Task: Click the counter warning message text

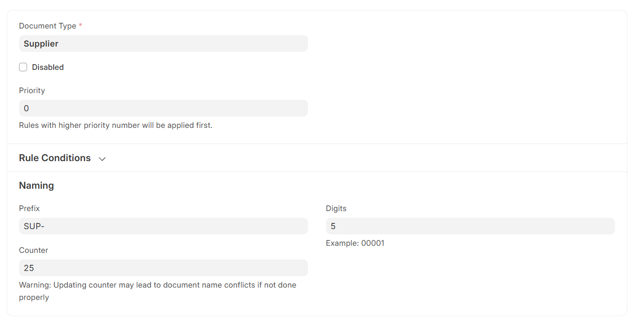Action: pyautogui.click(x=157, y=285)
